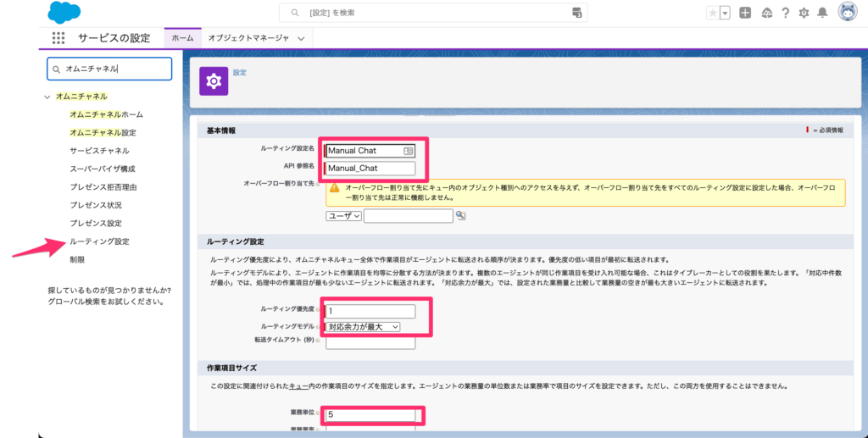Click the 作業項目サイズ section header
The image size is (868, 438).
(x=231, y=368)
